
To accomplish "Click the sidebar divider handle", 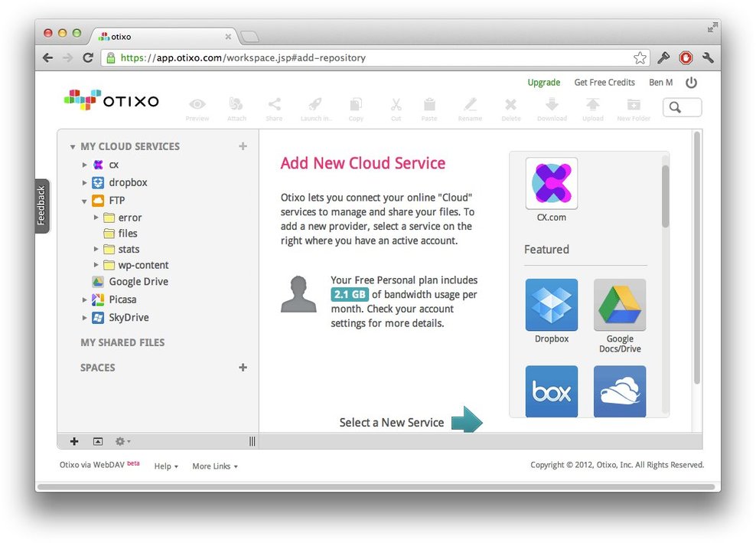I will [x=253, y=441].
